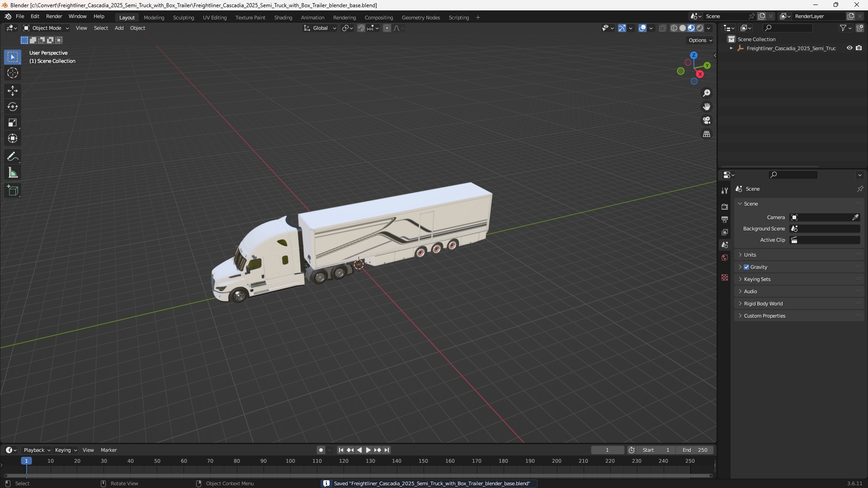Open the Keying dropdown
868x488 pixels.
66,450
